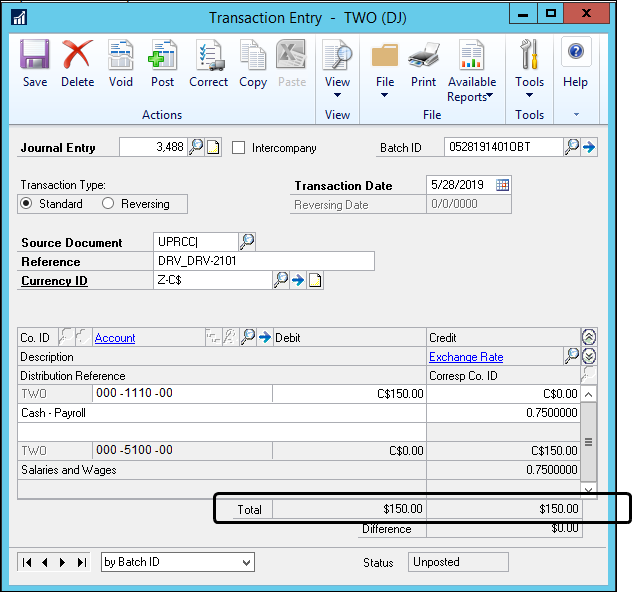This screenshot has width=633, height=592.
Task: Open the Exchange Rate link
Action: (466, 357)
